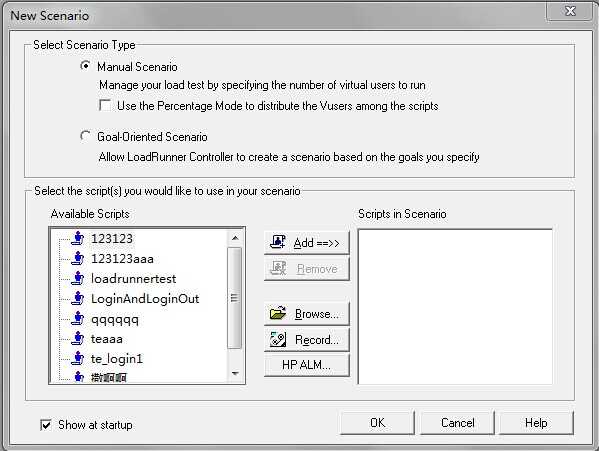The image size is (599, 451).
Task: Open the HP ALM connection dialog
Action: click(x=307, y=365)
